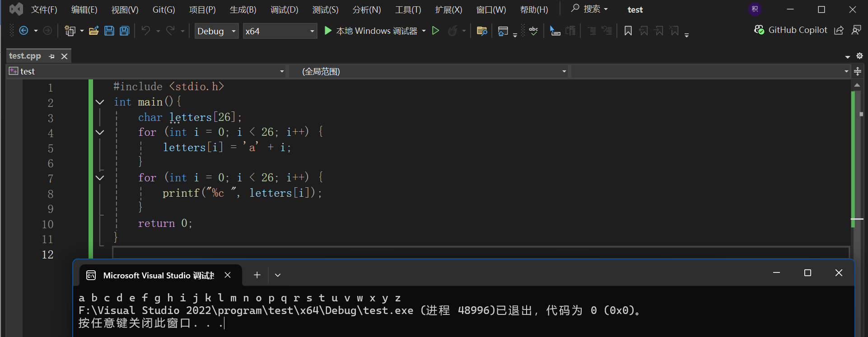Open the 生成(B) menu
The height and width of the screenshot is (337, 868).
243,9
